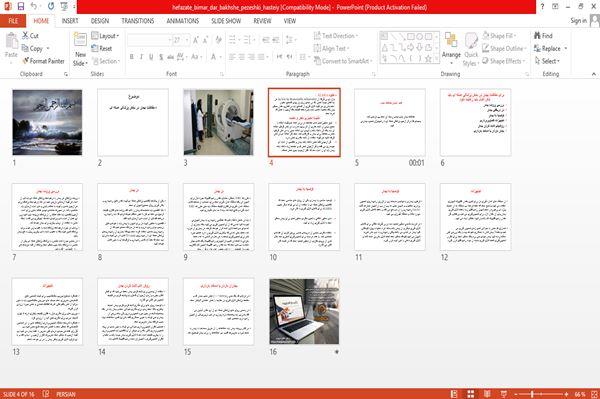Image resolution: width=600 pixels, height=399 pixels.
Task: Expand the Section dropdown
Action: tap(106, 61)
